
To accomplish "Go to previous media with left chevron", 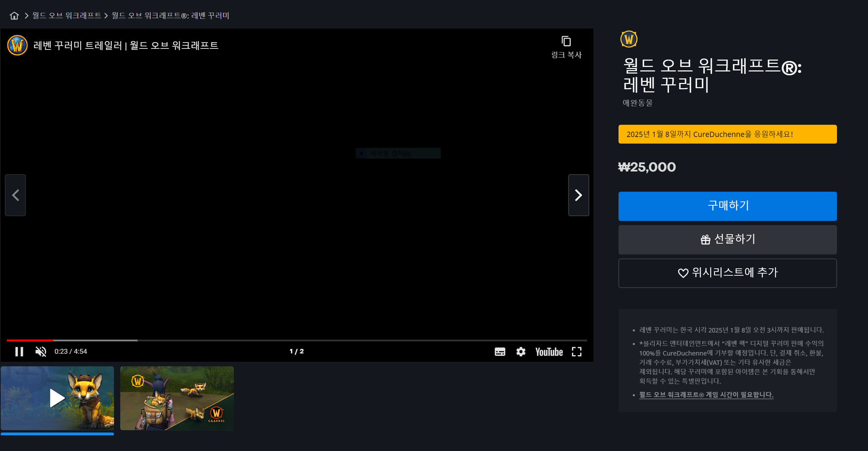I will pyautogui.click(x=15, y=195).
